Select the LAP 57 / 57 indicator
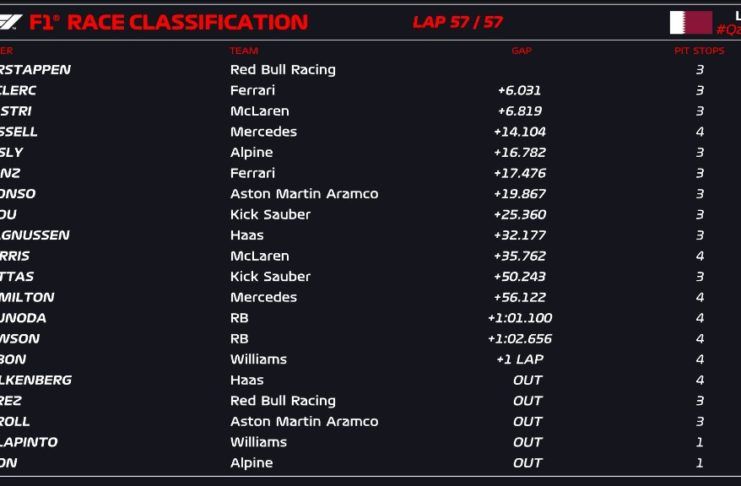Viewport: 741px width, 486px height. tap(457, 22)
